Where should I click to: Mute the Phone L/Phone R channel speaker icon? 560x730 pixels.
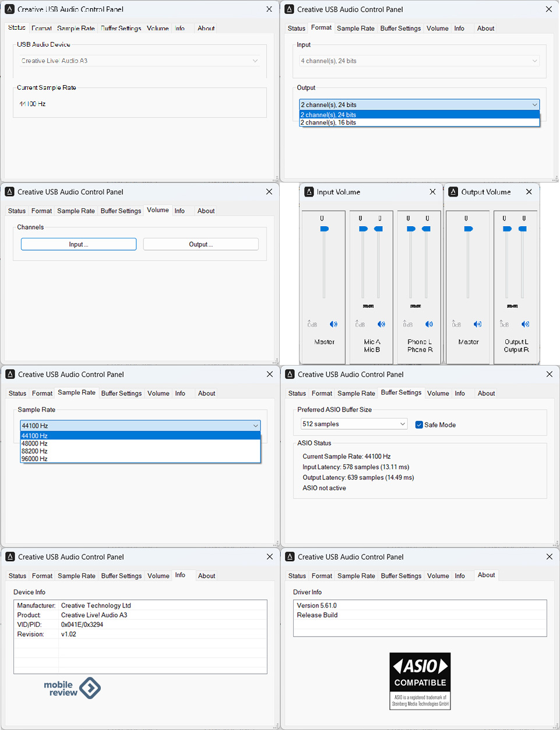coord(429,324)
